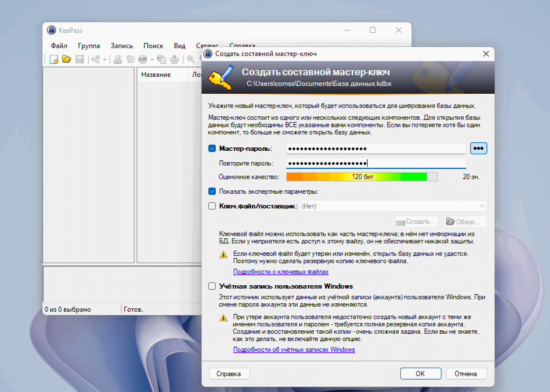Click the KeePass lock icon in main window title bar
The width and height of the screenshot is (550, 392).
tap(51, 30)
